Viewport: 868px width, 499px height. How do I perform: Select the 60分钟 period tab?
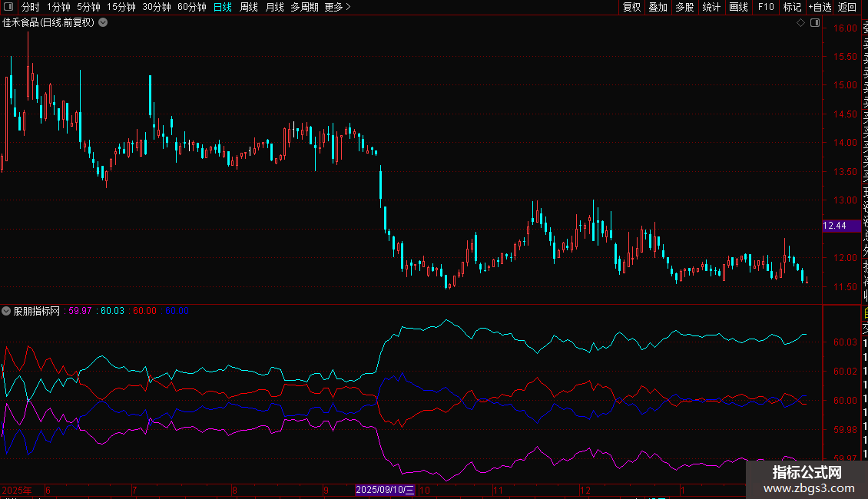(x=192, y=7)
